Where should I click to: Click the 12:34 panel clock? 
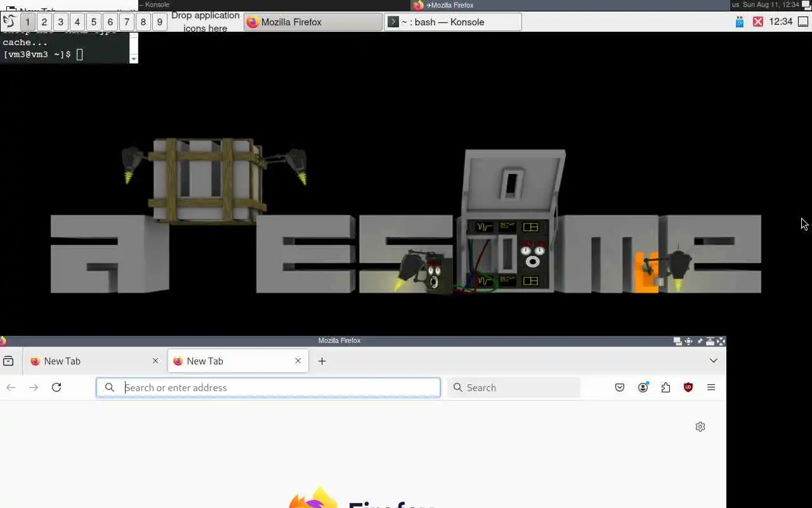pos(780,22)
